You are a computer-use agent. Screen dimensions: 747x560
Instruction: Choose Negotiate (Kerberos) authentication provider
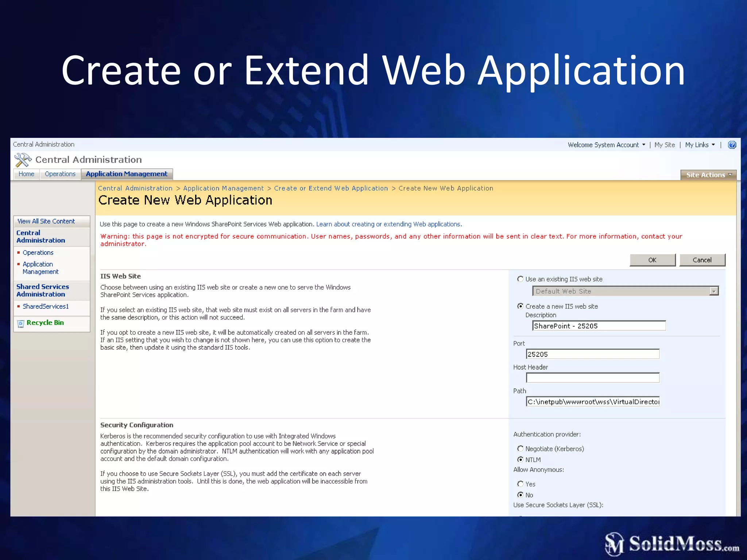(520, 448)
